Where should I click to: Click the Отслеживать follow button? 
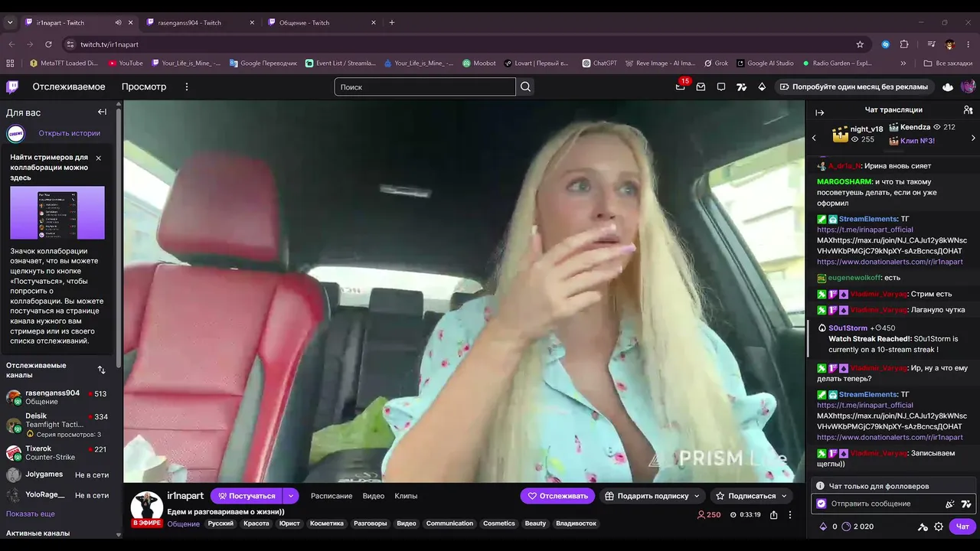click(x=557, y=496)
